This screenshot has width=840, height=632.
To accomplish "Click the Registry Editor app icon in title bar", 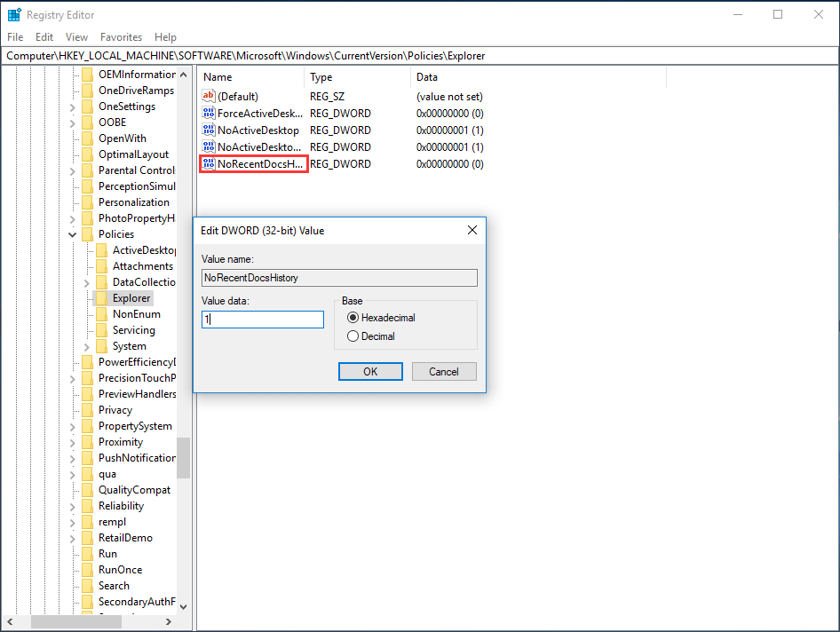I will 14,14.
